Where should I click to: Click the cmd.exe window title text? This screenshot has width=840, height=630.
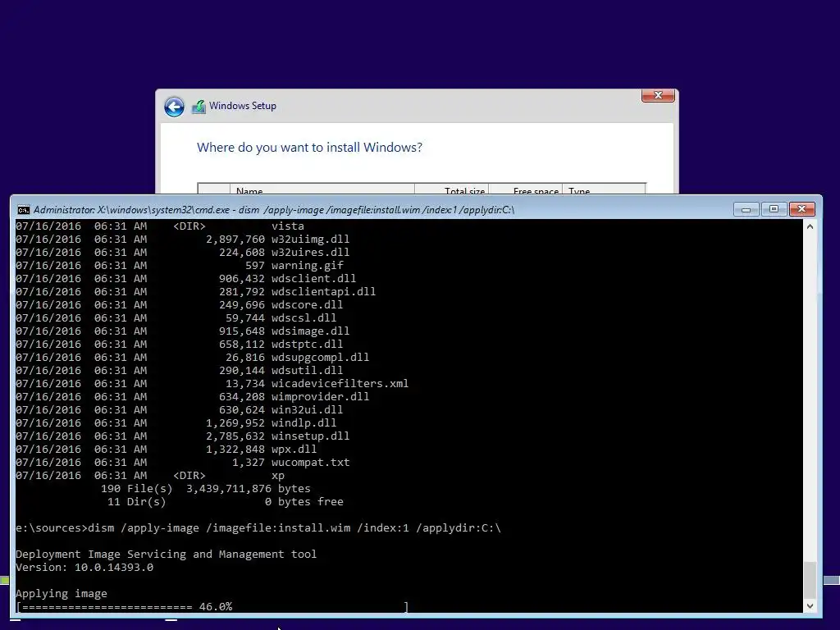point(274,209)
